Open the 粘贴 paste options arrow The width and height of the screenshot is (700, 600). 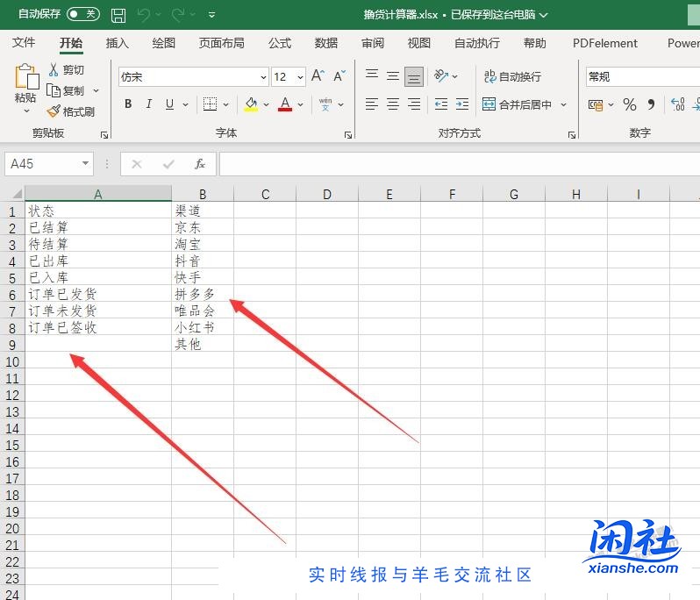[26, 111]
